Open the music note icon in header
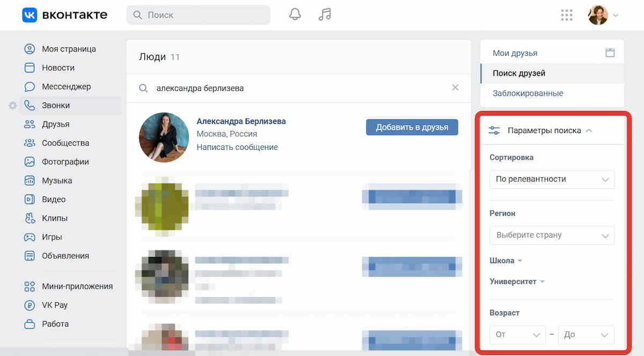 pyautogui.click(x=324, y=14)
